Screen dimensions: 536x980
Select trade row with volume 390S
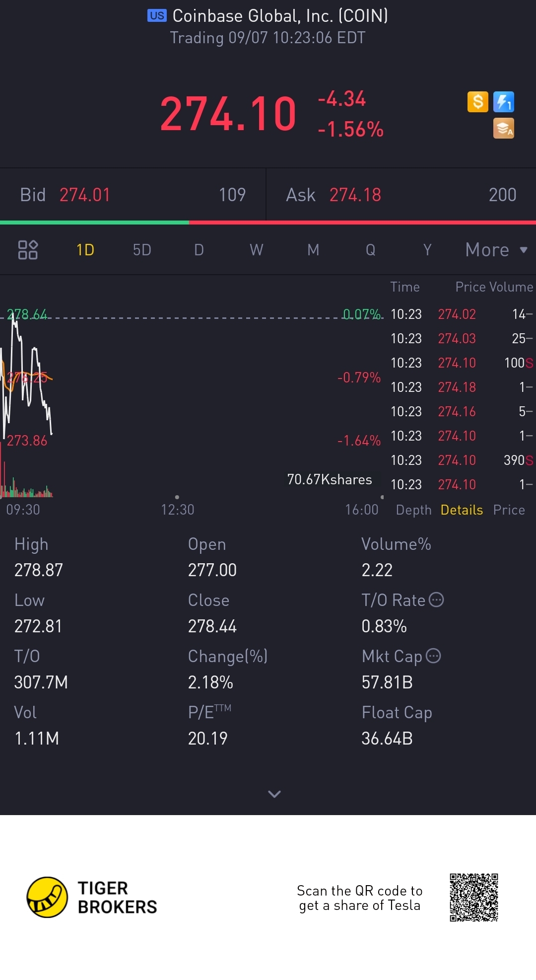tap(462, 460)
